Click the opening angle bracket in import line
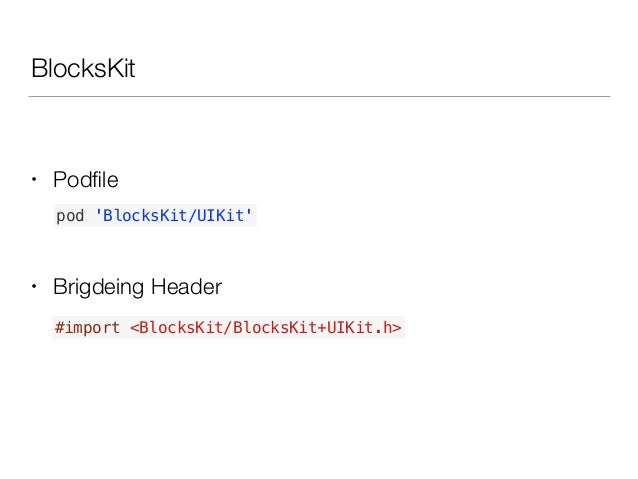 [x=134, y=328]
